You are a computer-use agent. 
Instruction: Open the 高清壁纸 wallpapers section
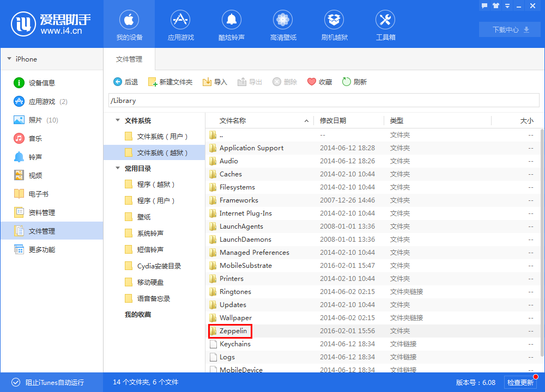[x=283, y=26]
